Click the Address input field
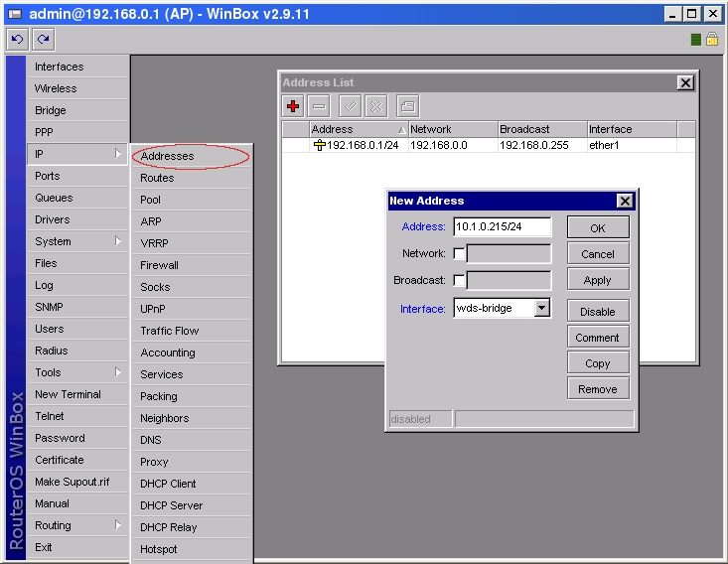This screenshot has height=564, width=728. tap(503, 226)
